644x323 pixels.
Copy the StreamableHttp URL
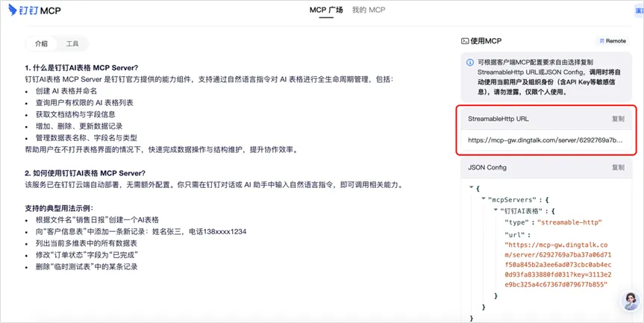point(618,119)
